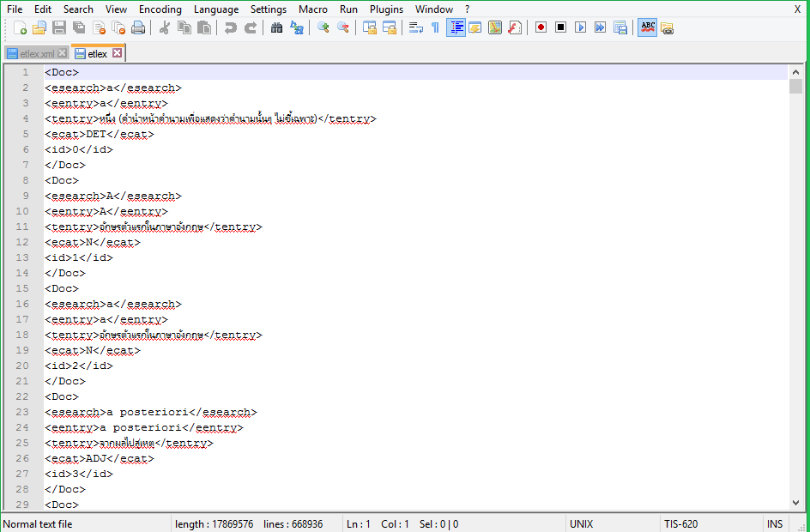
Task: Save all open files
Action: pos(79,28)
